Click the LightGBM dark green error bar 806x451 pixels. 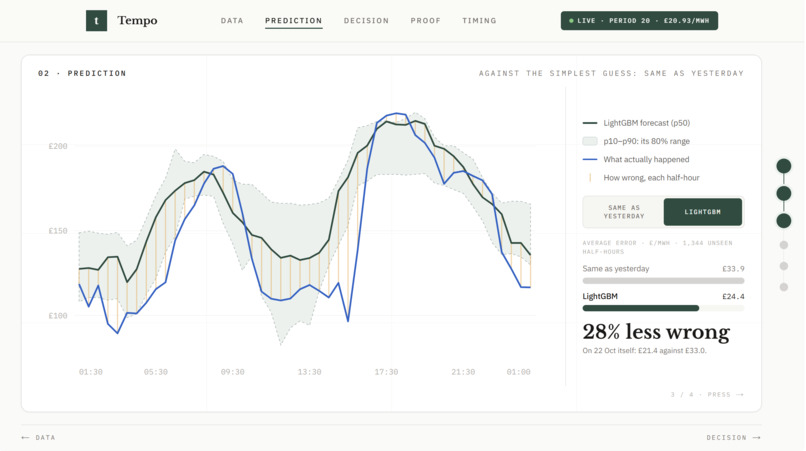(640, 308)
